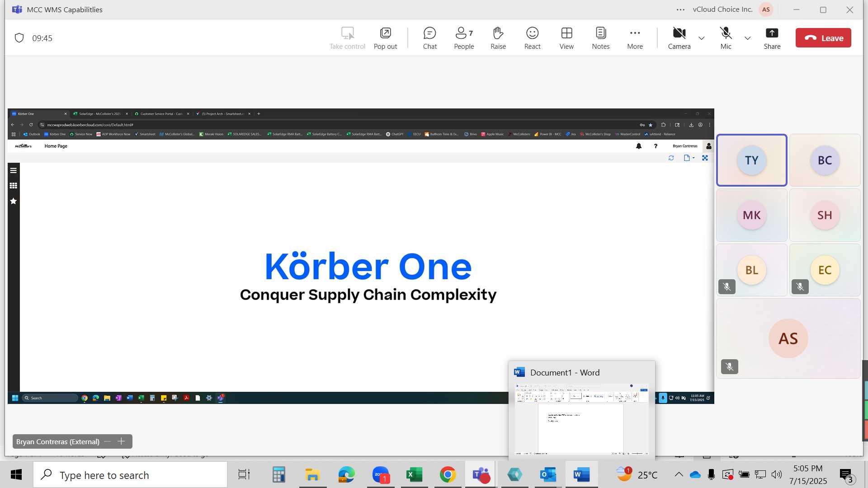The height and width of the screenshot is (488, 868).
Task: Open the volume control in system tray
Action: [777, 474]
